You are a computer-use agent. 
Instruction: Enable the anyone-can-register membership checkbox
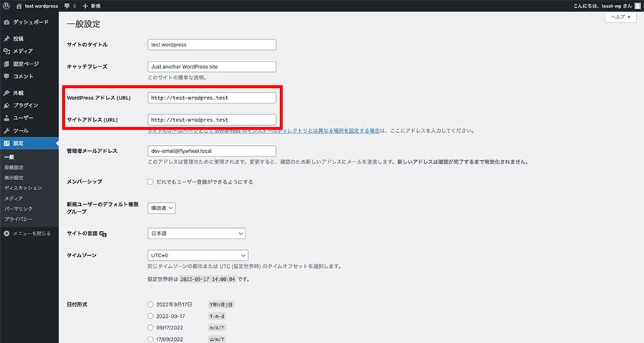click(x=150, y=182)
